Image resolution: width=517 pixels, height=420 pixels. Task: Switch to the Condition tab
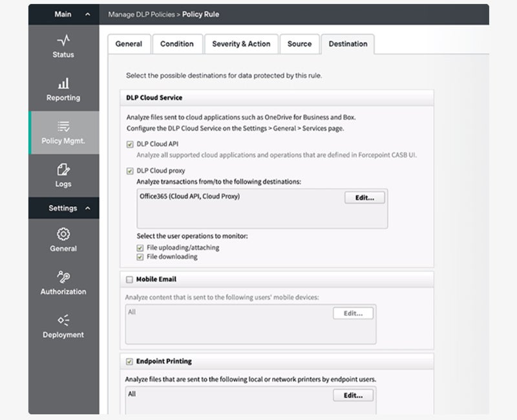pos(176,44)
